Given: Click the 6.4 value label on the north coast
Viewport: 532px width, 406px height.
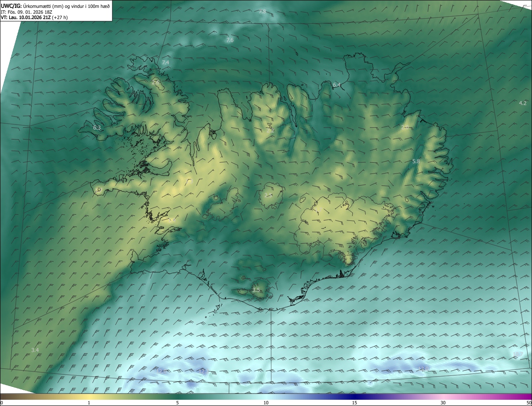Looking at the screenshot, I should [337, 85].
